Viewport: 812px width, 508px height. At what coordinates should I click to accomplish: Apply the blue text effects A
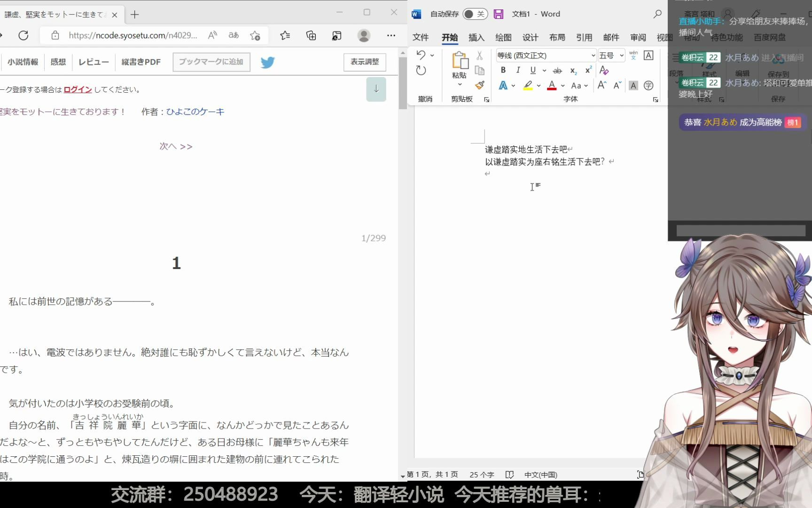point(503,86)
